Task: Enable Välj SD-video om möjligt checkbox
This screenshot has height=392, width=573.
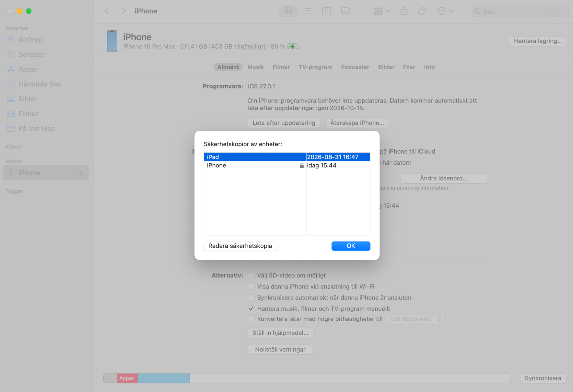Action: coord(251,275)
